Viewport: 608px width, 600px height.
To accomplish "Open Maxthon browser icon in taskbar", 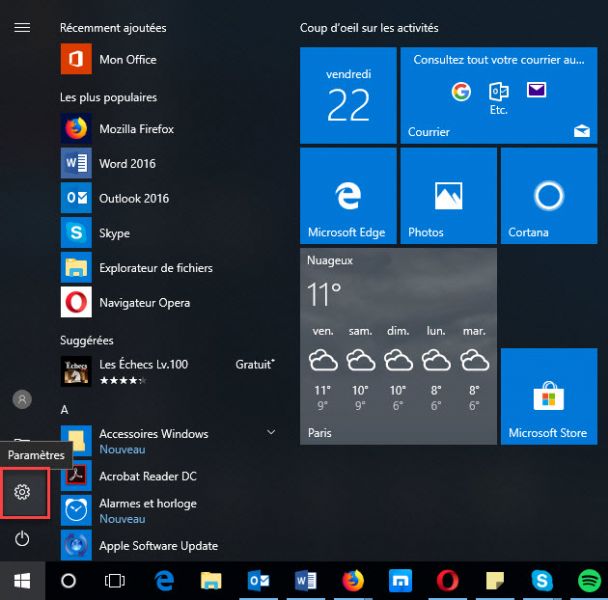I will pos(400,581).
